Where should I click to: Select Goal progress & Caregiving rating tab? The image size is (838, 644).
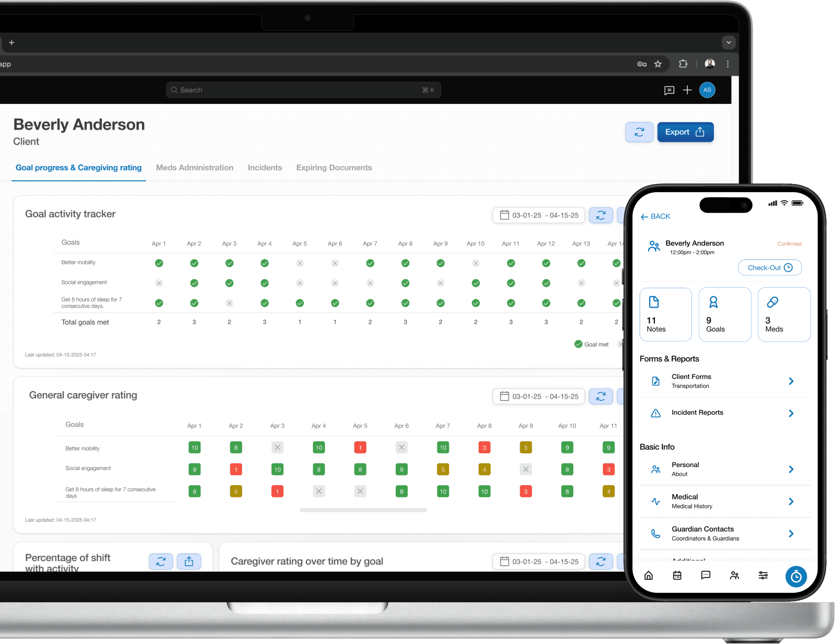click(79, 168)
